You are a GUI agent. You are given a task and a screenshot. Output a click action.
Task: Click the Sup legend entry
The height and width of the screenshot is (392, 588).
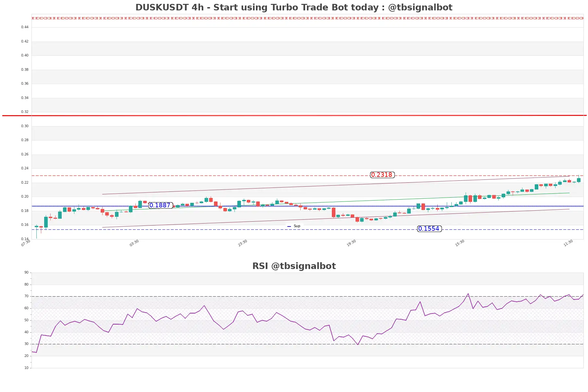pyautogui.click(x=294, y=226)
